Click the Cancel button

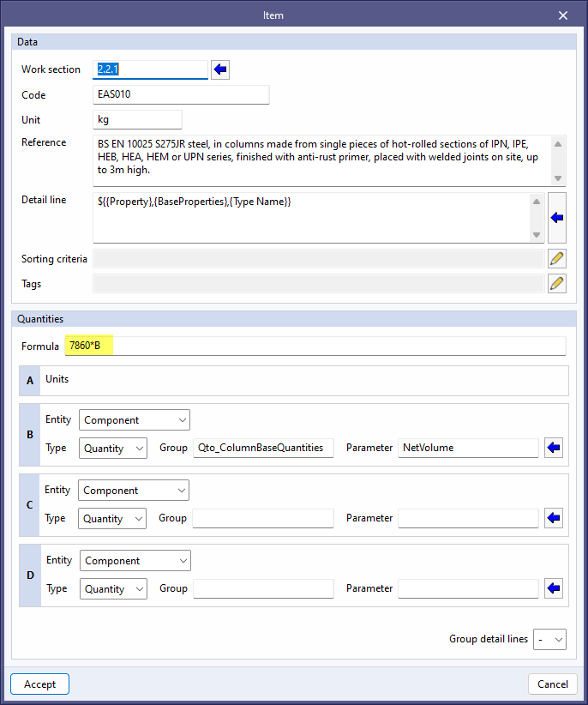tap(553, 684)
